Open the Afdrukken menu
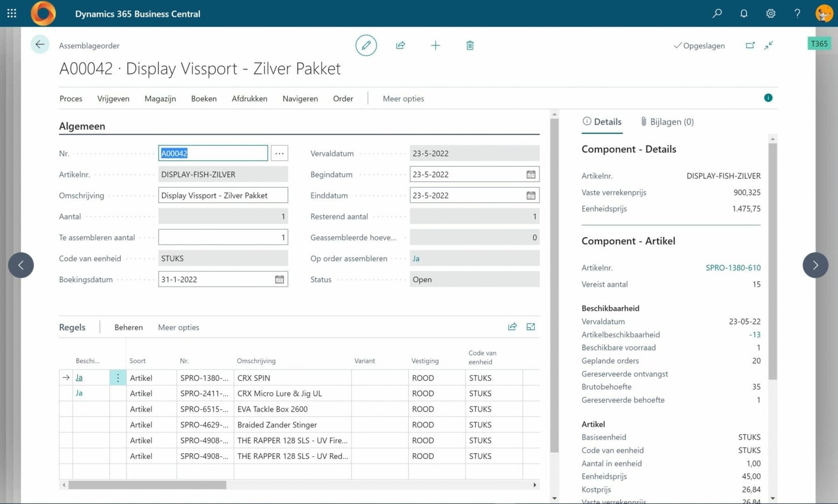This screenshot has height=504, width=838. (x=250, y=99)
